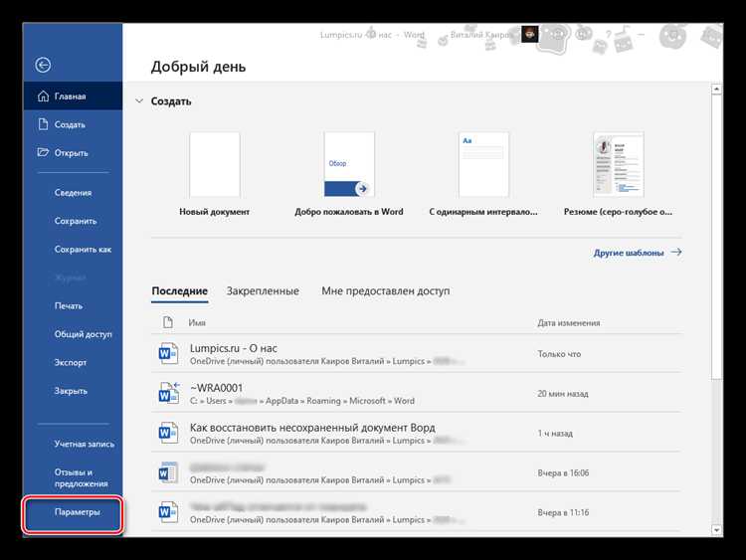
Task: Click document icon of file modified Вчера в 16:06
Action: coord(168,472)
